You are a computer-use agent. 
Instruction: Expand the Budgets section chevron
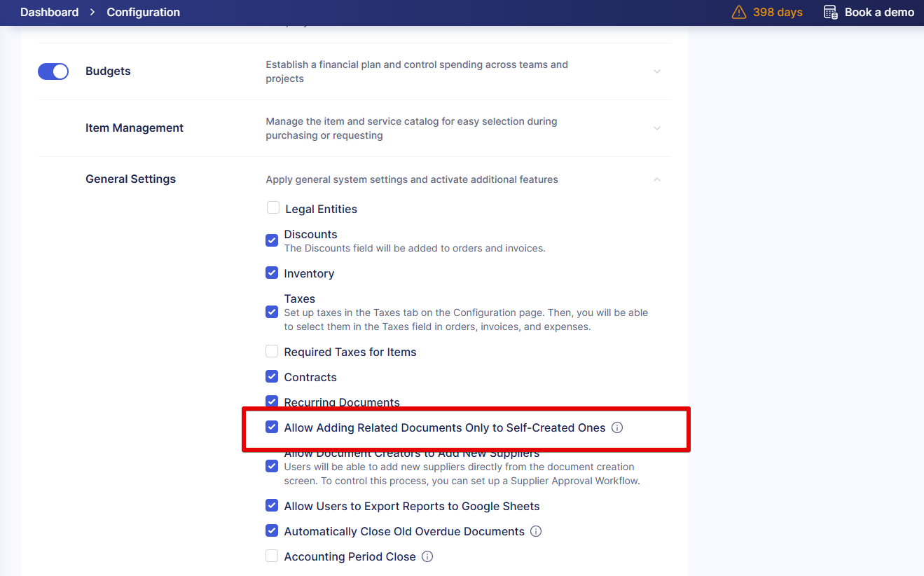tap(657, 71)
